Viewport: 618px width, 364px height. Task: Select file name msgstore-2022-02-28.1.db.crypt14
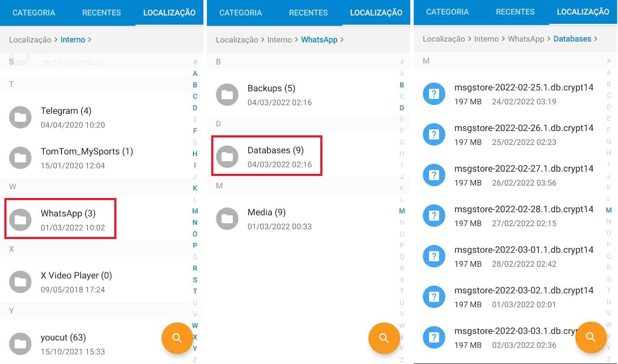[x=524, y=209]
